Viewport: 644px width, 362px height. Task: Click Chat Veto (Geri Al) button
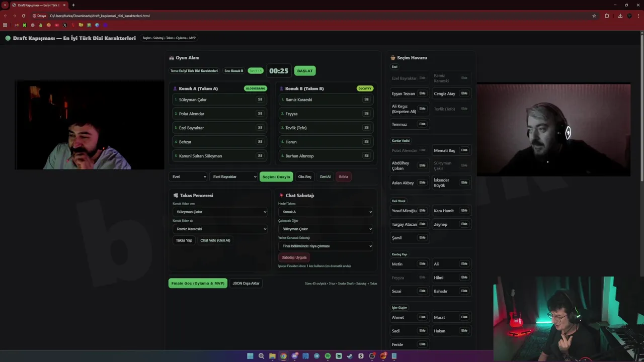click(x=215, y=240)
